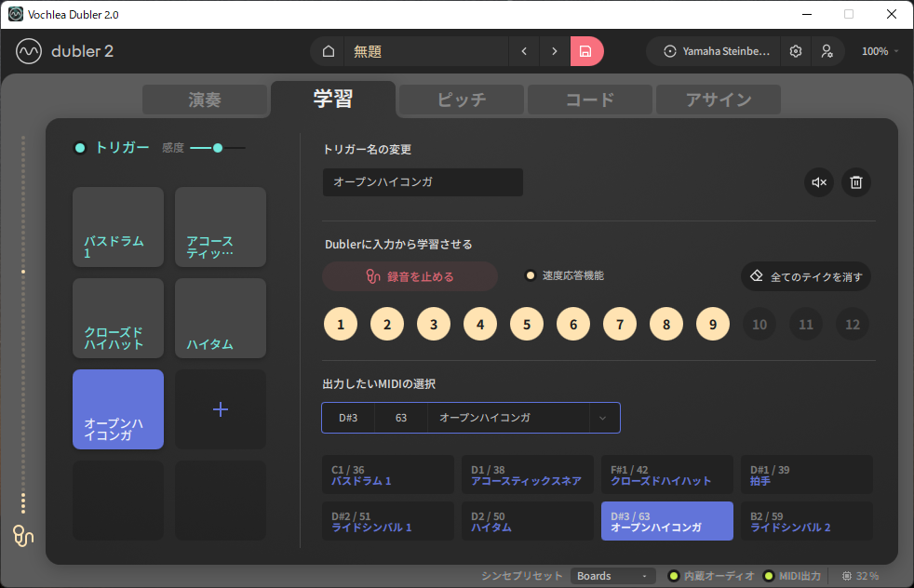Stop recording with 録音を止める button
This screenshot has width=914, height=588.
(410, 276)
